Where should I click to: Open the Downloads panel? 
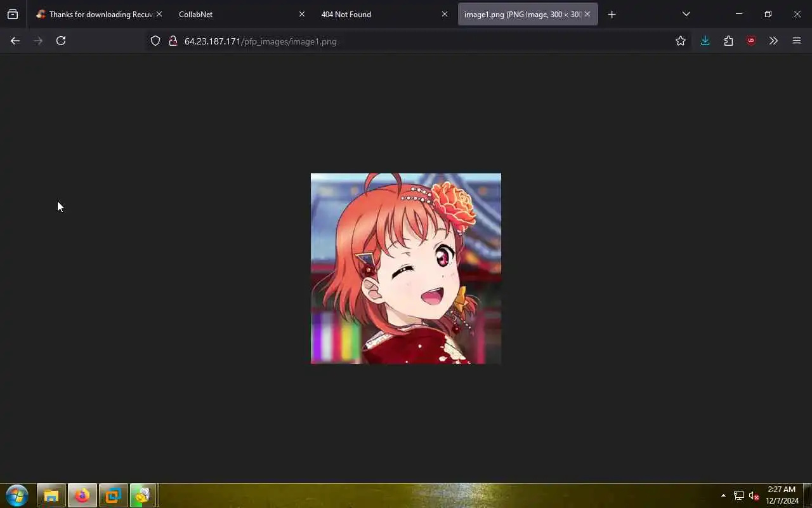point(705,41)
